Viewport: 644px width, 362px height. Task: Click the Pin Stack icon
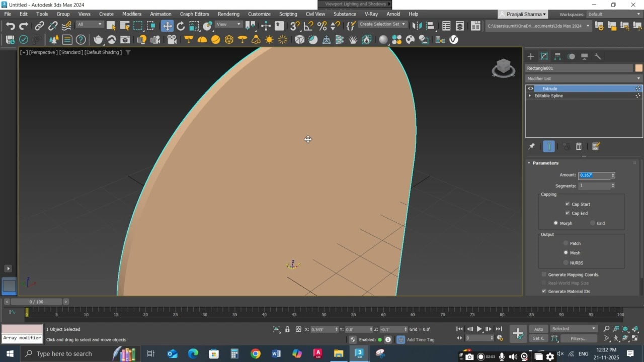point(531,146)
